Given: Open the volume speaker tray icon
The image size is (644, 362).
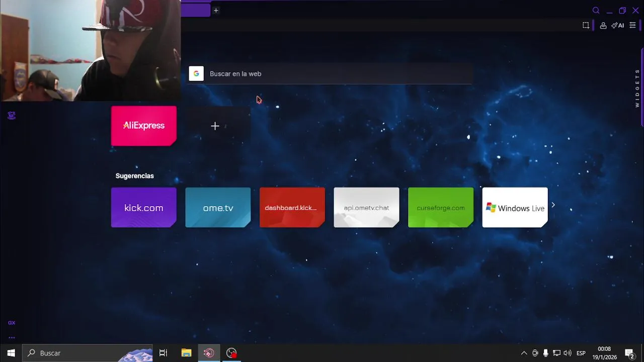Looking at the screenshot, I should point(568,353).
